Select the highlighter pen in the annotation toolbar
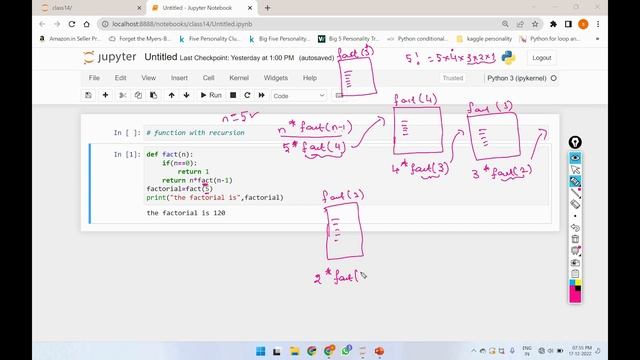This screenshot has width=640, height=360. pos(575,182)
